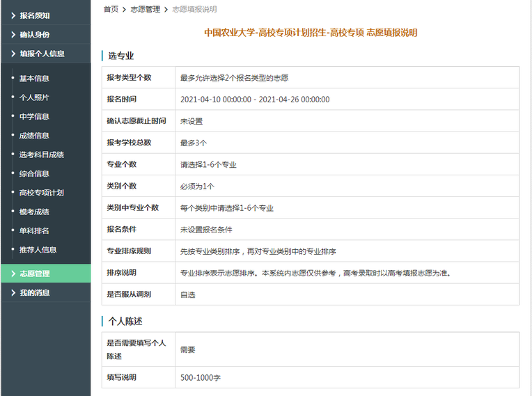Click the 自选 value

[x=187, y=295]
